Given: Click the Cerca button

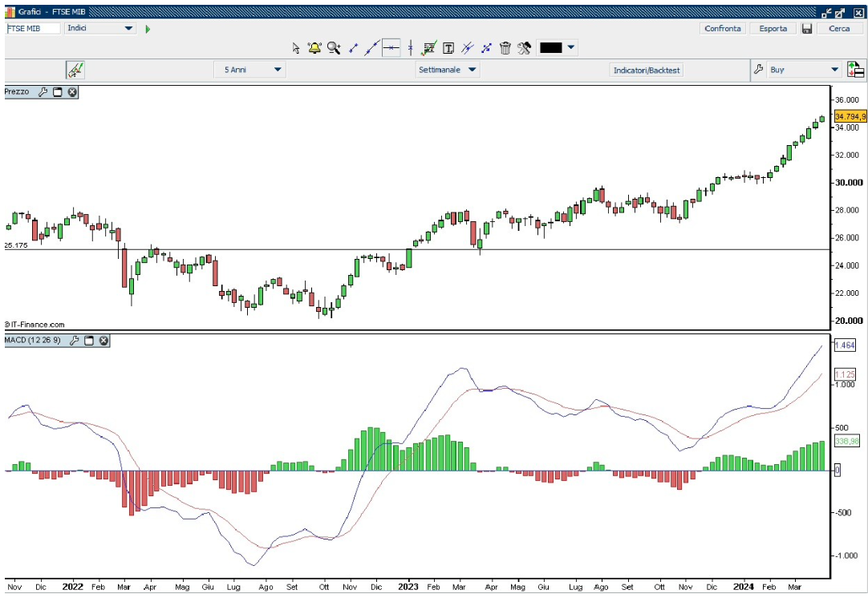Looking at the screenshot, I should click(838, 28).
